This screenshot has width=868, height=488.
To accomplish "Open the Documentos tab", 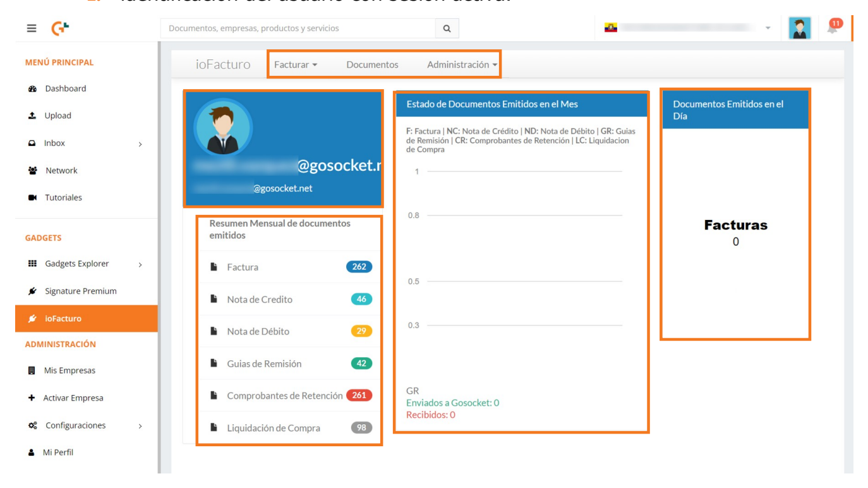I will (372, 64).
